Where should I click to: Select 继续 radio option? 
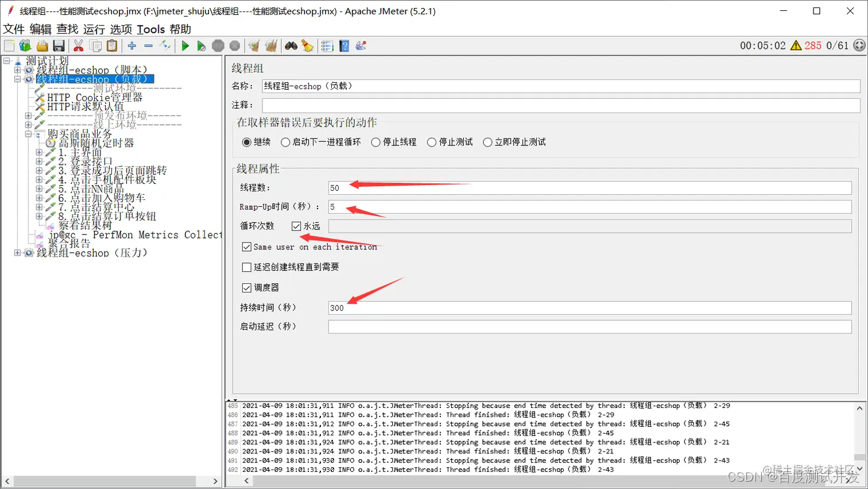coord(247,142)
